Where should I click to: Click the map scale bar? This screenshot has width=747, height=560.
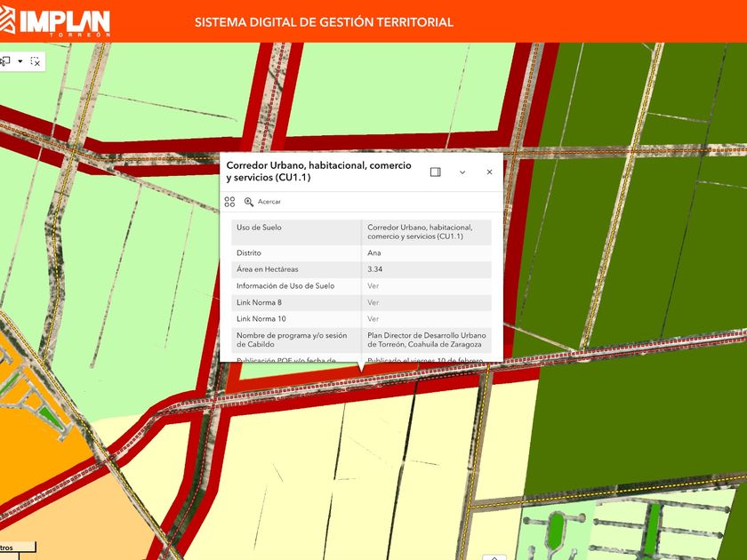point(18,548)
